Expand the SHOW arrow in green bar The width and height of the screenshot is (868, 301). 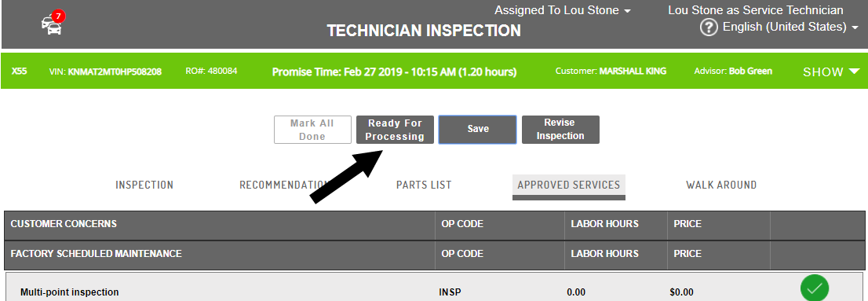[831, 72]
